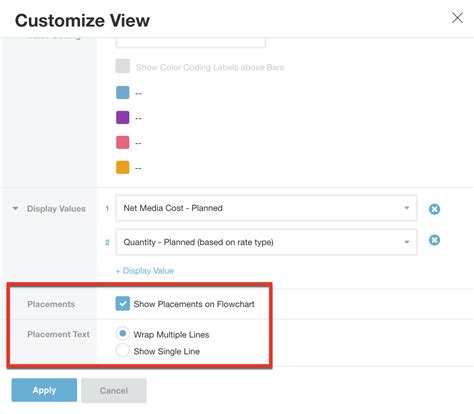Click the purple color swatch
This screenshot has height=414, width=474.
coord(123,118)
